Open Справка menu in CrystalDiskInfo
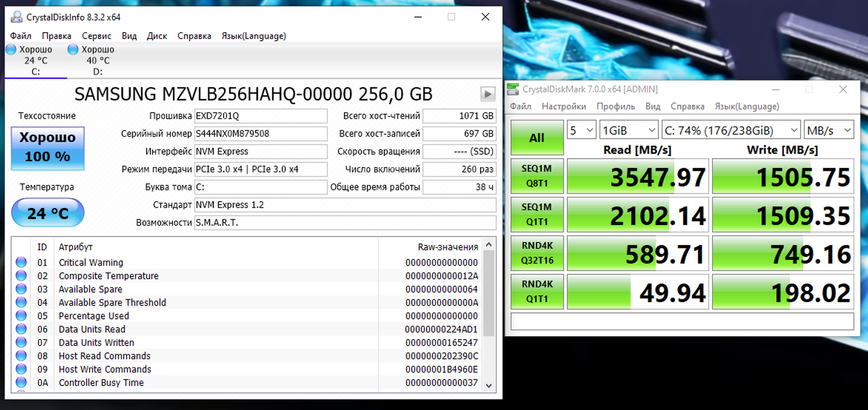868x410 pixels. click(x=194, y=36)
